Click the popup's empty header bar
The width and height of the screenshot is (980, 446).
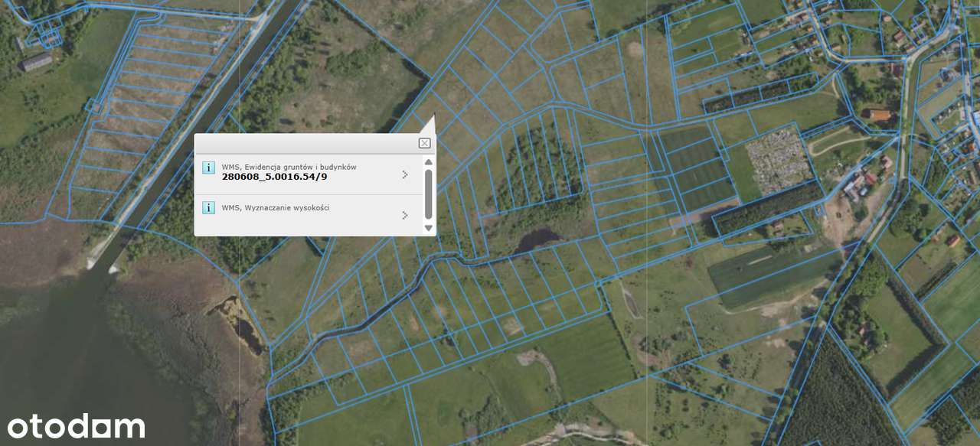pos(306,143)
